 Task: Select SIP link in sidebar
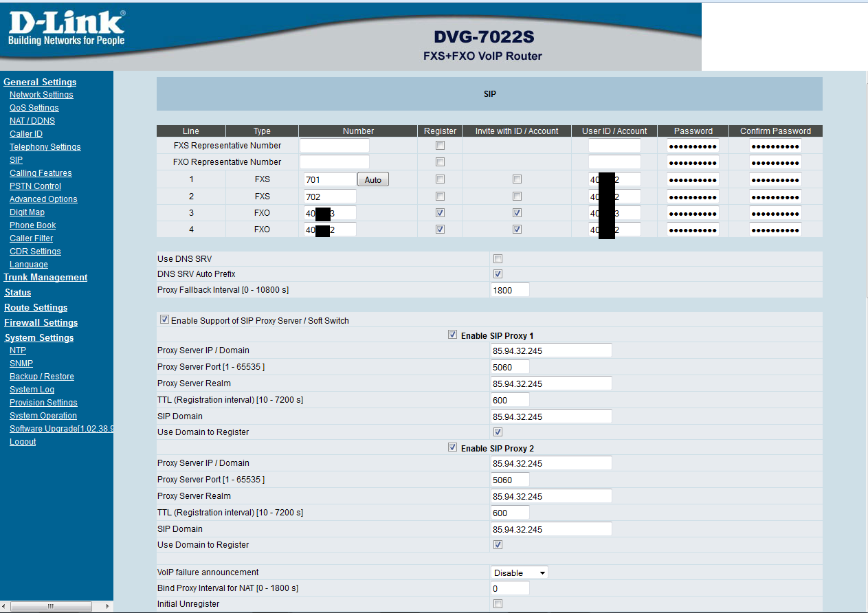(x=16, y=160)
